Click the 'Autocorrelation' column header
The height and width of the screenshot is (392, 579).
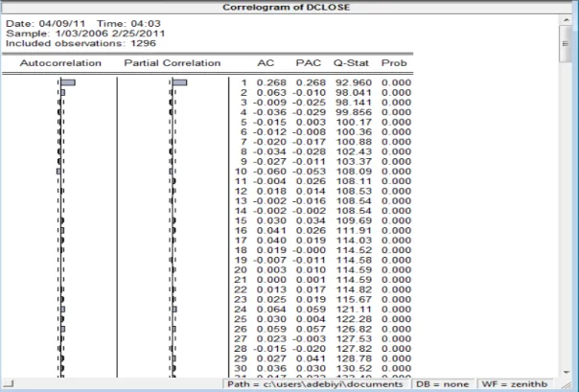point(60,63)
